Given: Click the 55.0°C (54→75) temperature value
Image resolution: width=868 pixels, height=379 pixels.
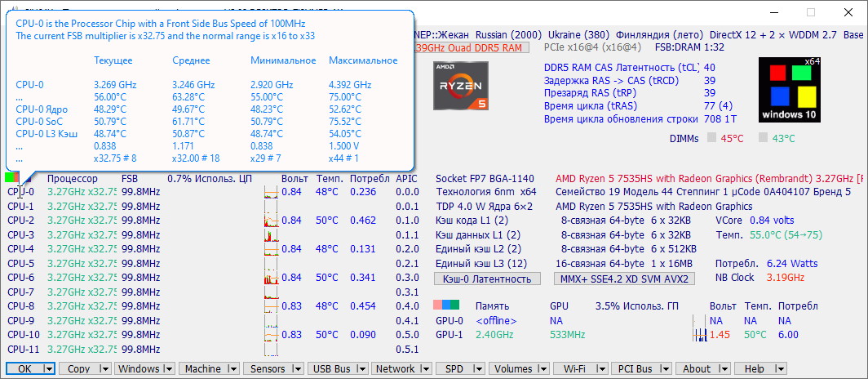Looking at the screenshot, I should [786, 235].
